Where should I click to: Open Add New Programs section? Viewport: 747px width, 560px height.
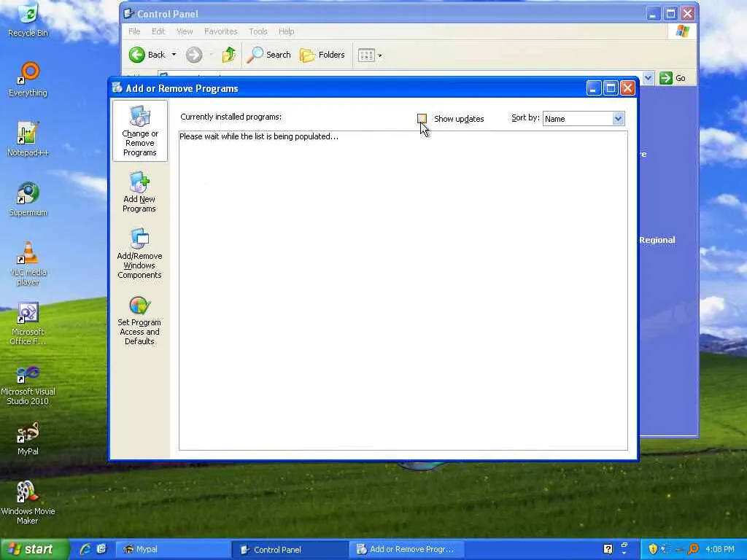[x=139, y=192]
